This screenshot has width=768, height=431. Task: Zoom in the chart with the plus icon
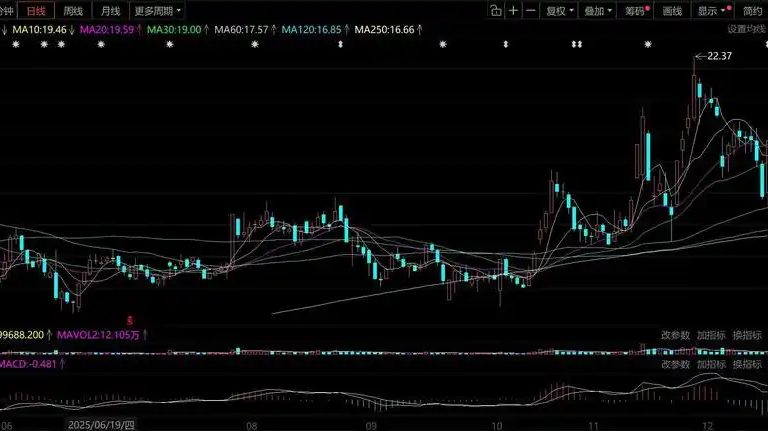click(x=513, y=11)
